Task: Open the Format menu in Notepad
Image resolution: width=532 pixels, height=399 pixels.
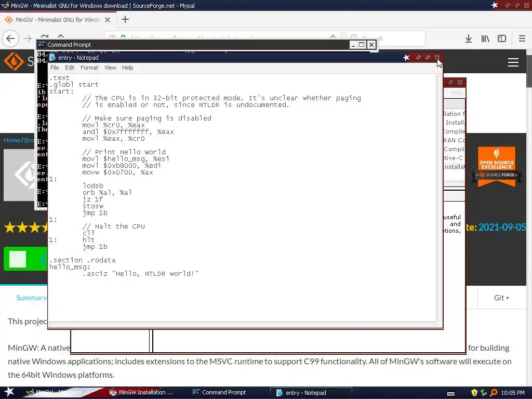Action: click(x=89, y=68)
